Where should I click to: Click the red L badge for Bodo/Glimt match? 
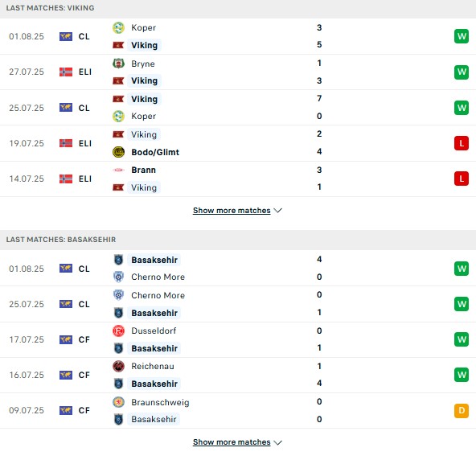click(462, 143)
